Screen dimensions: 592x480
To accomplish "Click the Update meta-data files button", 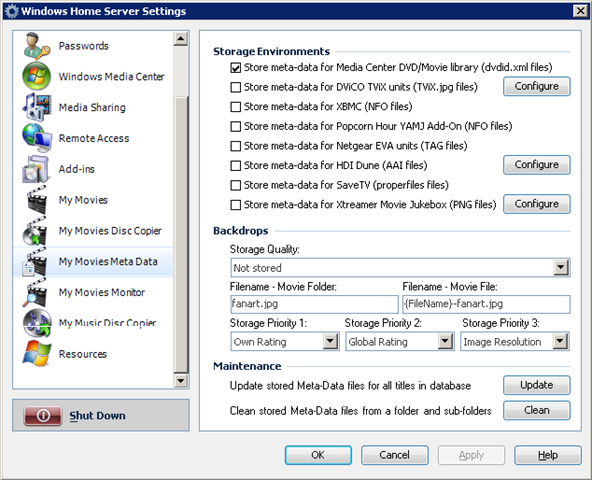I will [x=536, y=385].
